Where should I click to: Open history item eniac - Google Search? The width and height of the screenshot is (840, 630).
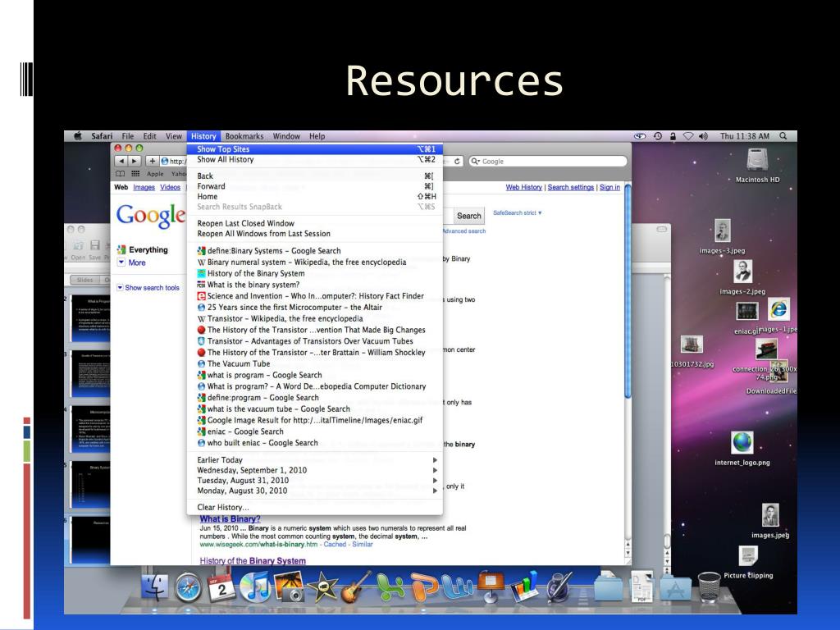315,431
